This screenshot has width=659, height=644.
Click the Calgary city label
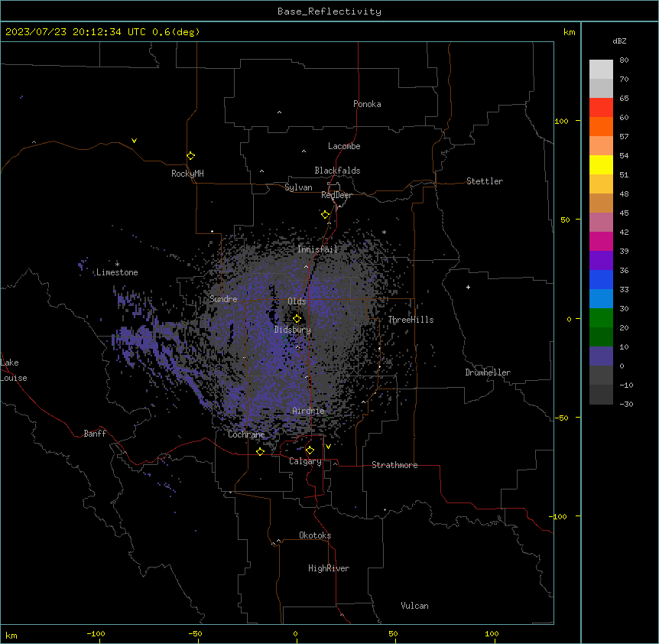pyautogui.click(x=305, y=461)
